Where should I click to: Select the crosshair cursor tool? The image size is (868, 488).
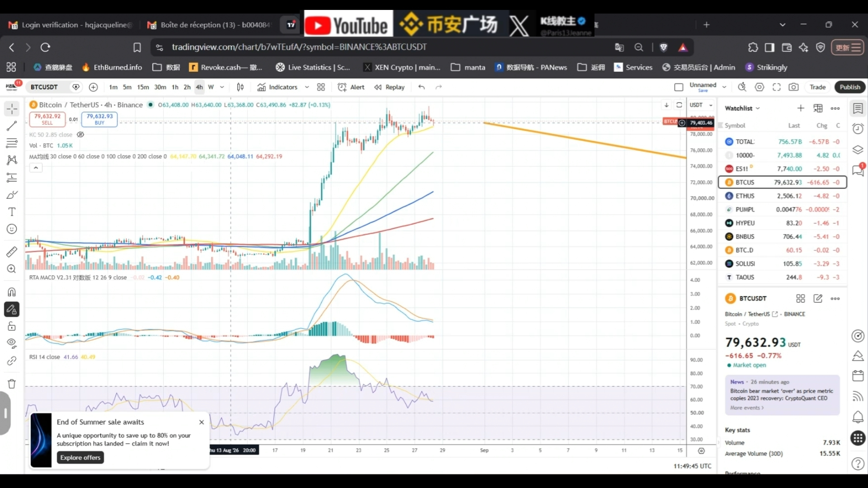pos(12,108)
